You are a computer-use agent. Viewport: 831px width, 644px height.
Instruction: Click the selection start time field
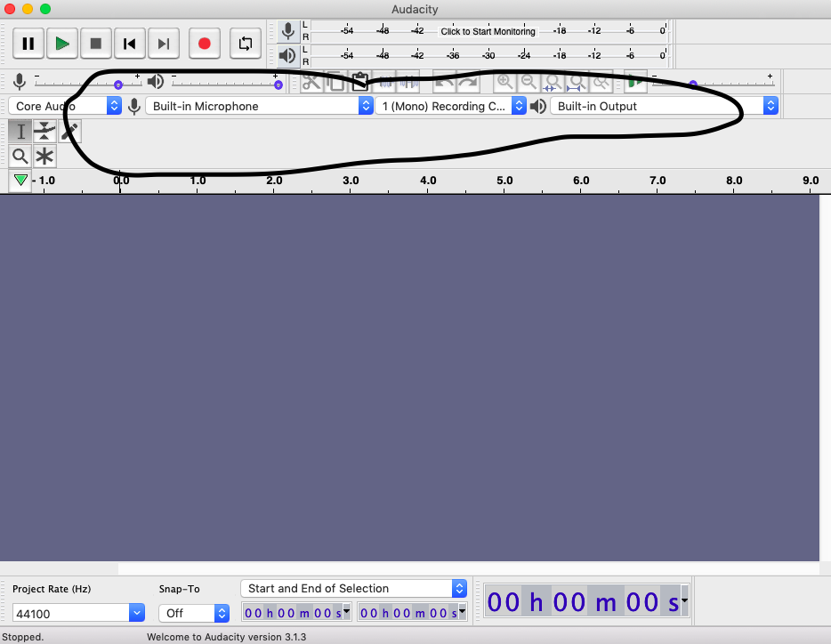coord(293,613)
